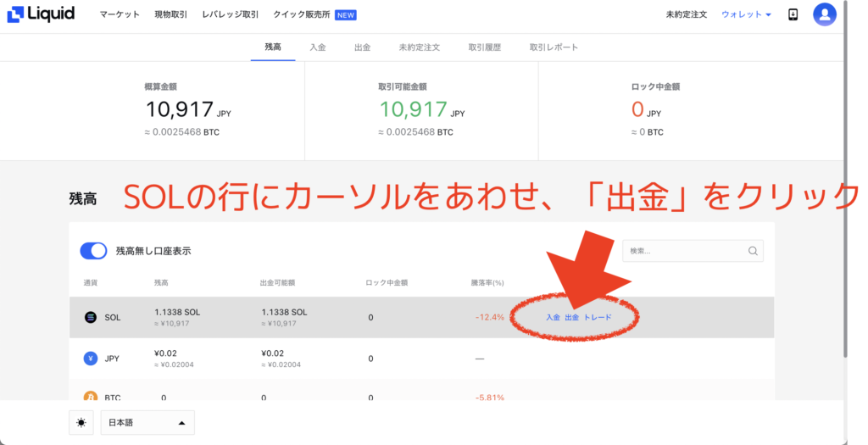Click the ロック中金額 column header

pyautogui.click(x=387, y=283)
